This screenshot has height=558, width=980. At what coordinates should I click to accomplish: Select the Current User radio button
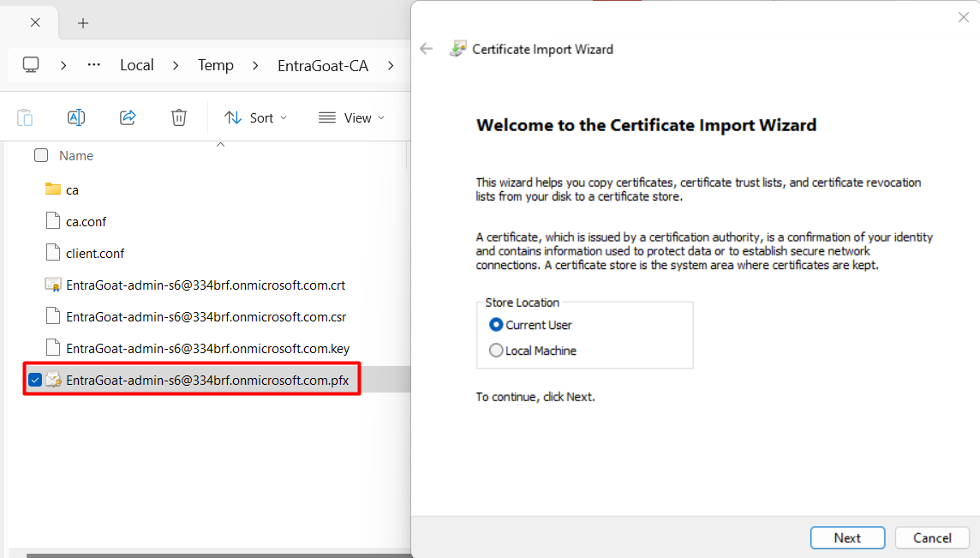tap(496, 325)
